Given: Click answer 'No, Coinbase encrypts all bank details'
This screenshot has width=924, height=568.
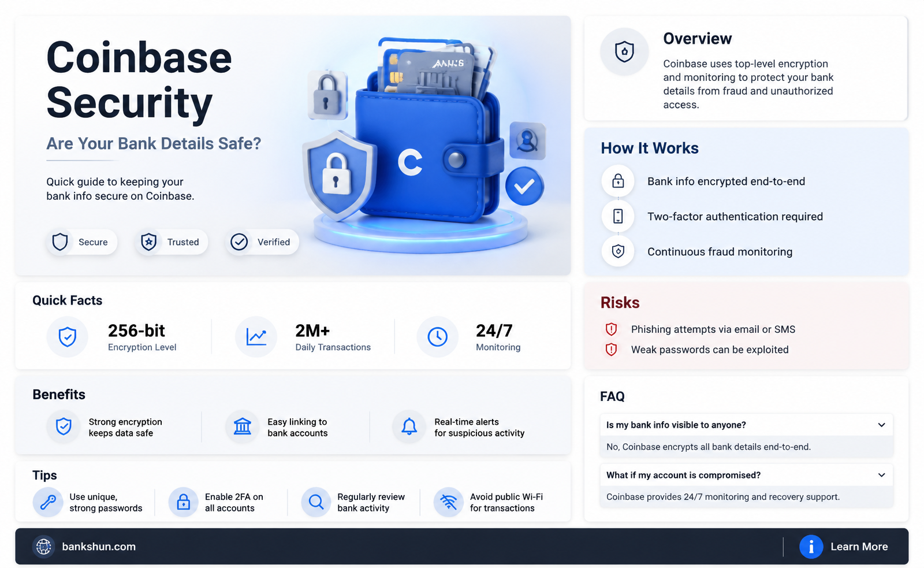Looking at the screenshot, I should coord(709,447).
